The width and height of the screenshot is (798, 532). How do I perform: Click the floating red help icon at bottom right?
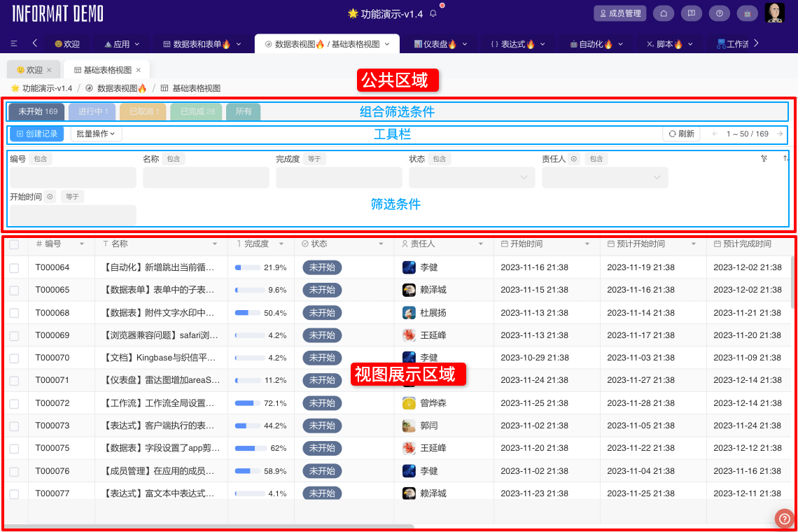[784, 519]
